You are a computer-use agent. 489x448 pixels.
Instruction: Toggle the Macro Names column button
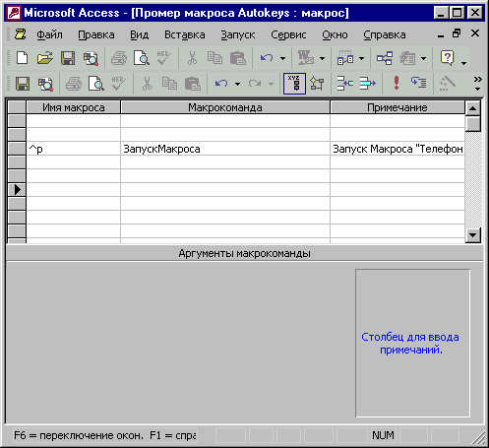tap(294, 84)
